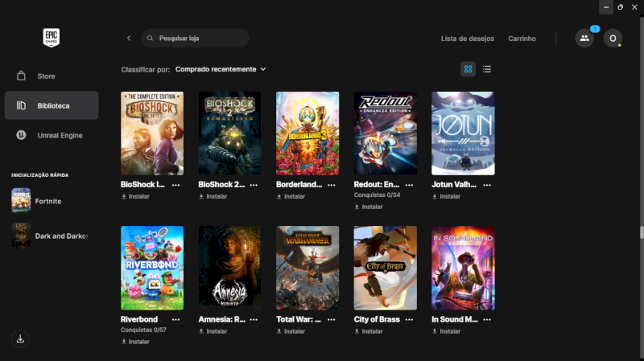
Task: Select the In Sound Mind cover
Action: pyautogui.click(x=463, y=268)
